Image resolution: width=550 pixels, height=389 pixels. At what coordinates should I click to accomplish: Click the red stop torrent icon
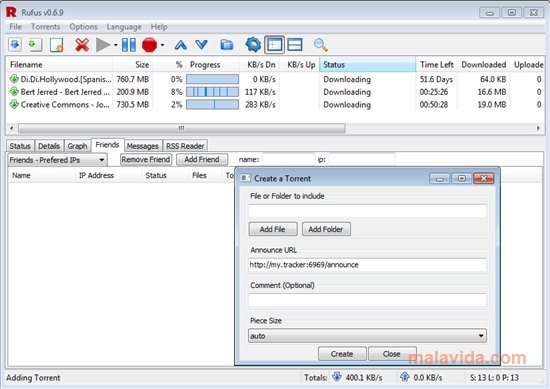point(149,45)
